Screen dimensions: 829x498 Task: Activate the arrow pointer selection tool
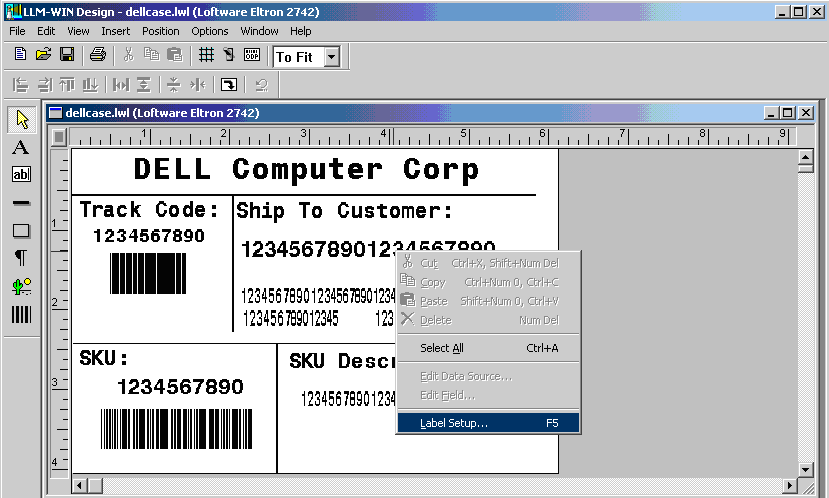tap(21, 120)
